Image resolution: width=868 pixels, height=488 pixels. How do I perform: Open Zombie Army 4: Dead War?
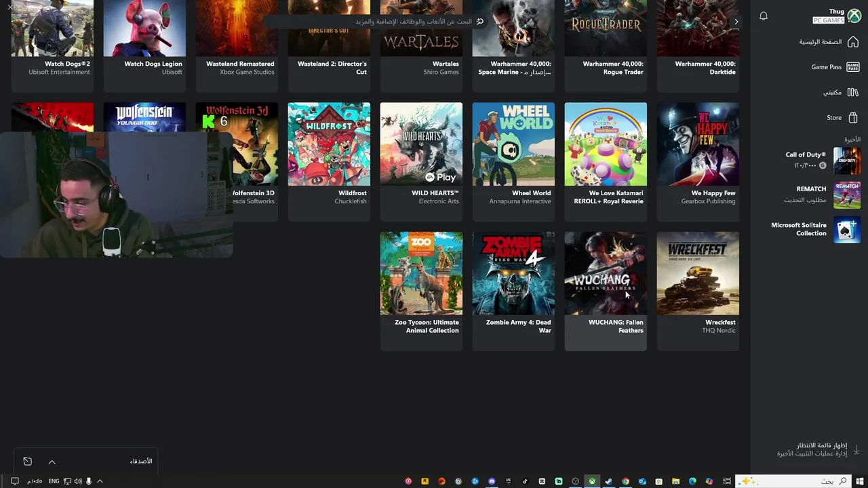[x=513, y=291]
